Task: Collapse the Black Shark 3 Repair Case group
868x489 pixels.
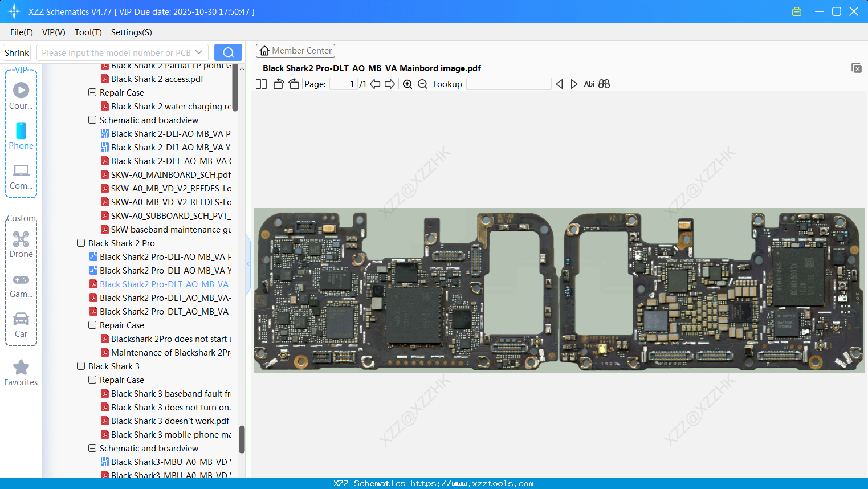Action: tap(92, 380)
